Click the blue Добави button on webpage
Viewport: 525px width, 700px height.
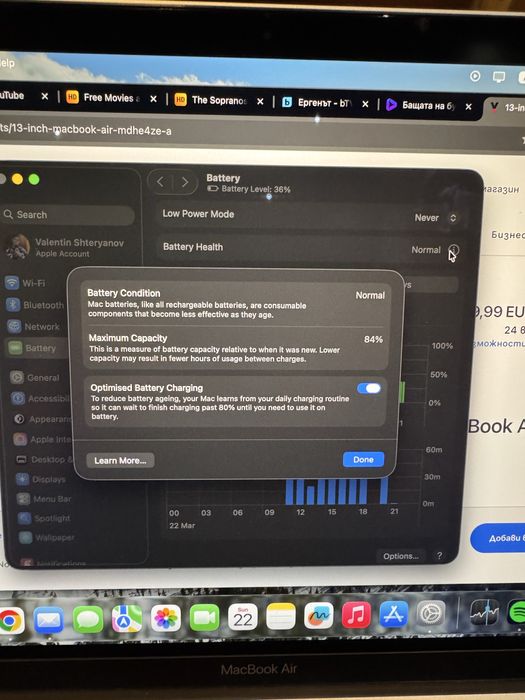tap(497, 538)
